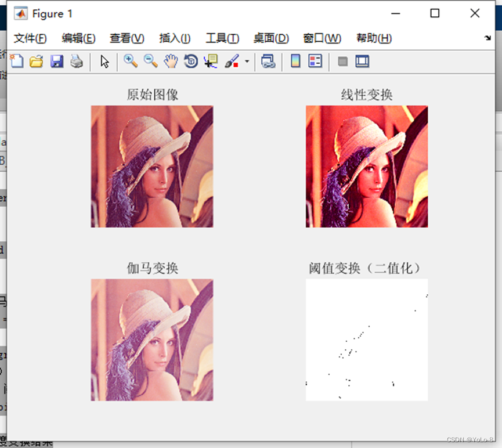Open the 桌面(D) menu
Viewport: 502px width, 448px height.
271,38
